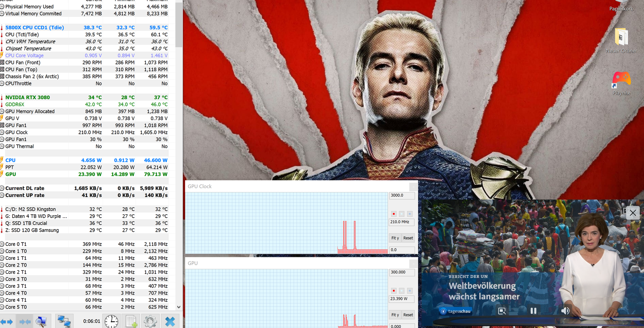The image size is (644, 328).
Task: Pick the blue swatch in GPU Clock graph
Action: point(410,214)
